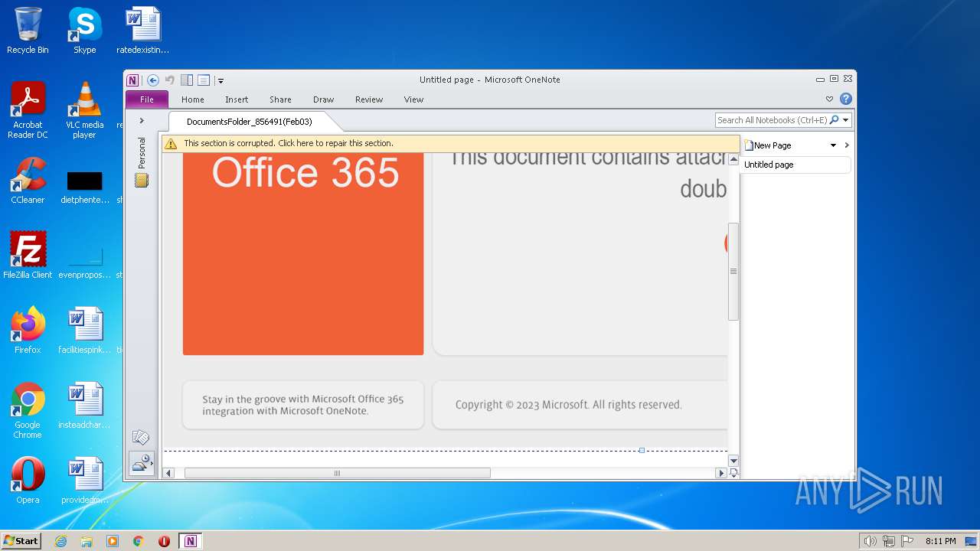Click the horizontal scrollbar left arrow
This screenshot has height=551, width=980.
pyautogui.click(x=169, y=473)
